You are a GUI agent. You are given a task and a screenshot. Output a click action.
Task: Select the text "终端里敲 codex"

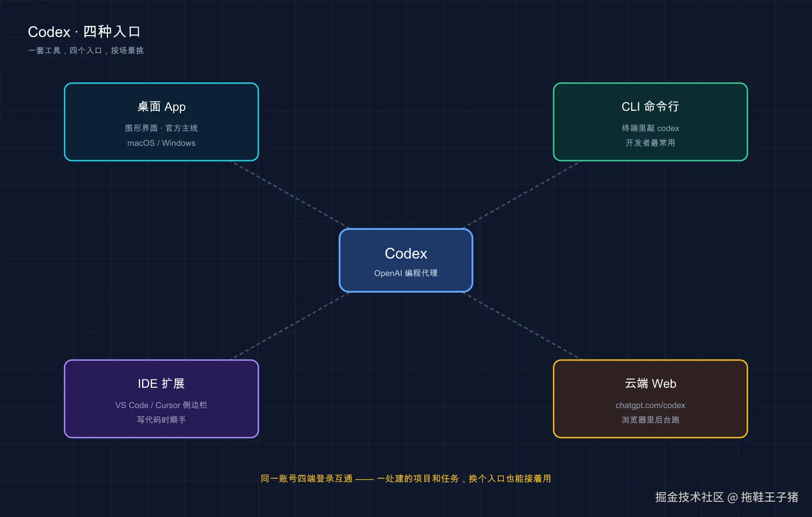tap(651, 128)
